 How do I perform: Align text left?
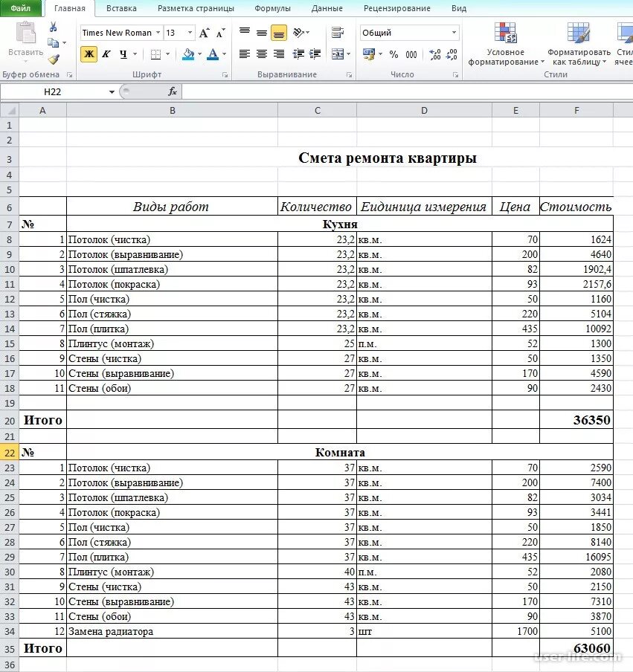tap(245, 54)
